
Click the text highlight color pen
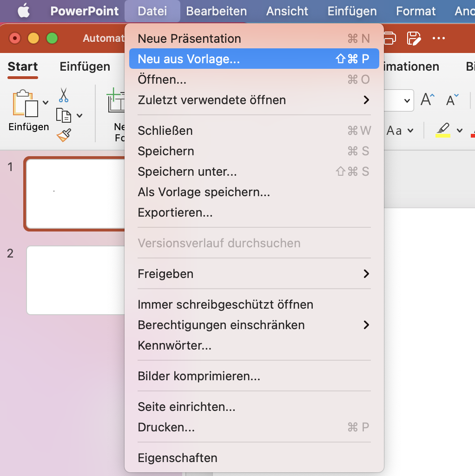[x=443, y=130]
